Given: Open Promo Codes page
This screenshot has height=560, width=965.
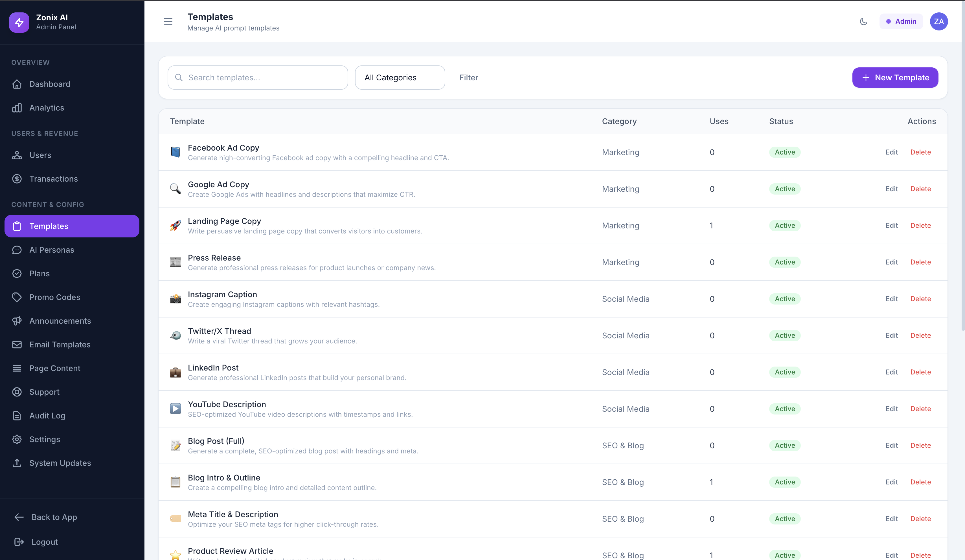Looking at the screenshot, I should pos(72,297).
